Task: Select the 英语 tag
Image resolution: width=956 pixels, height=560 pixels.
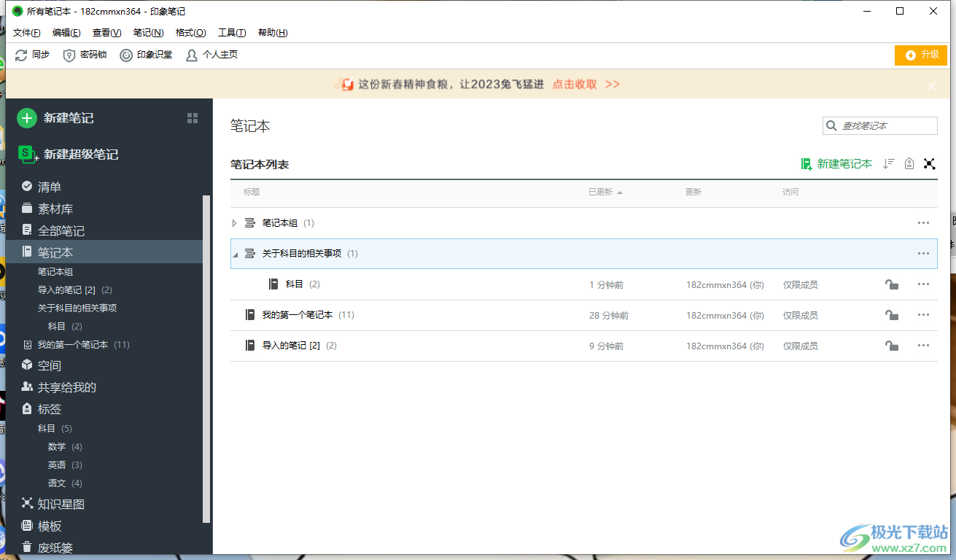Action: tap(65, 465)
